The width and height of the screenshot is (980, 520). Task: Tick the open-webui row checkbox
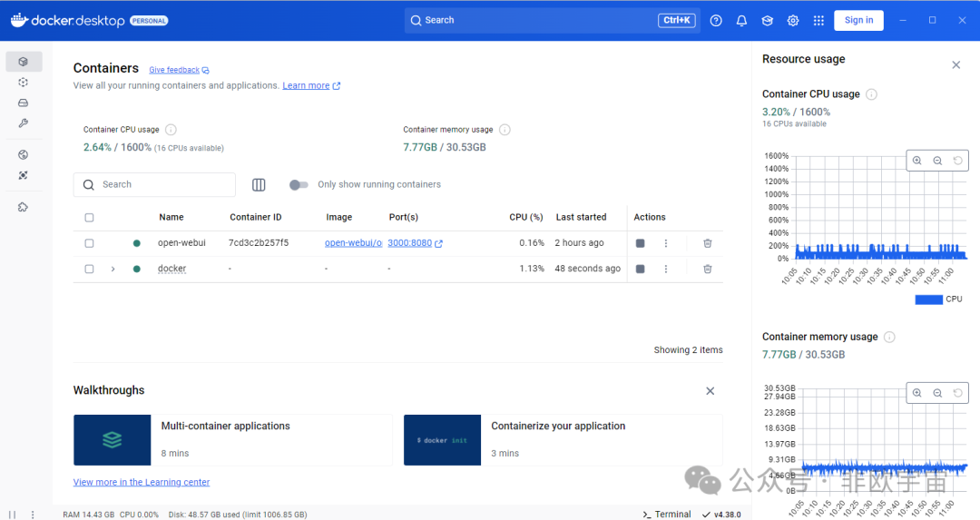point(89,243)
